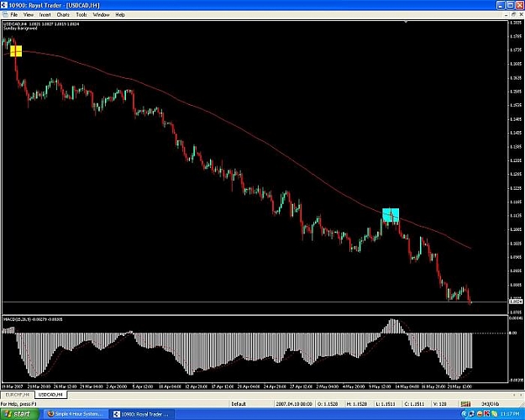Click the 17 Apr 12:00 time axis label
The height and width of the screenshot is (420, 525).
point(223,386)
